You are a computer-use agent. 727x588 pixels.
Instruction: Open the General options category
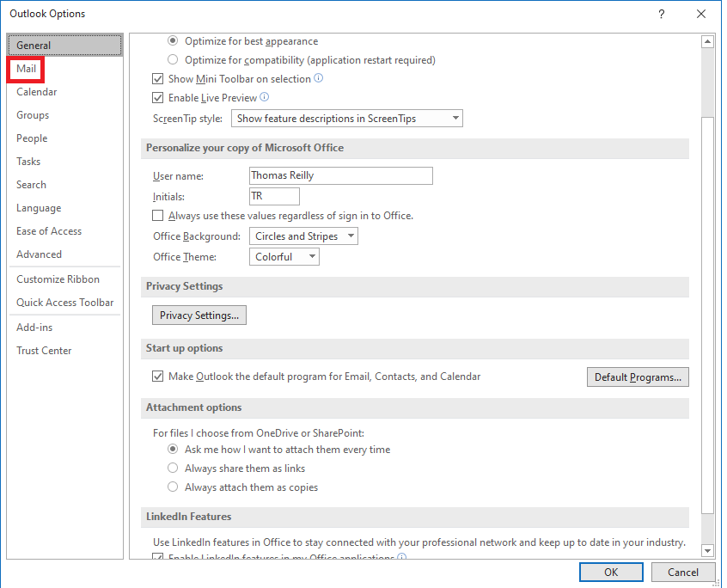(64, 45)
